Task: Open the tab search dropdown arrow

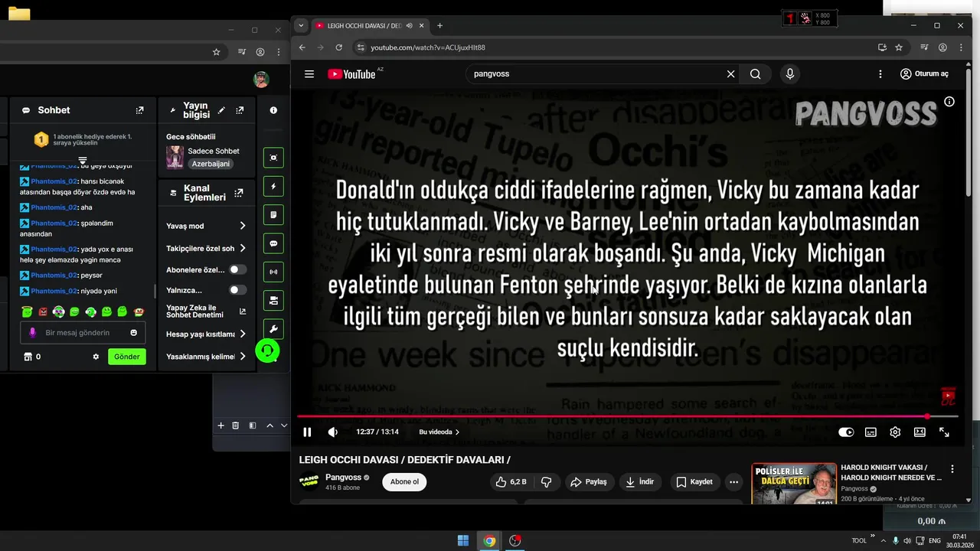Action: tap(301, 25)
